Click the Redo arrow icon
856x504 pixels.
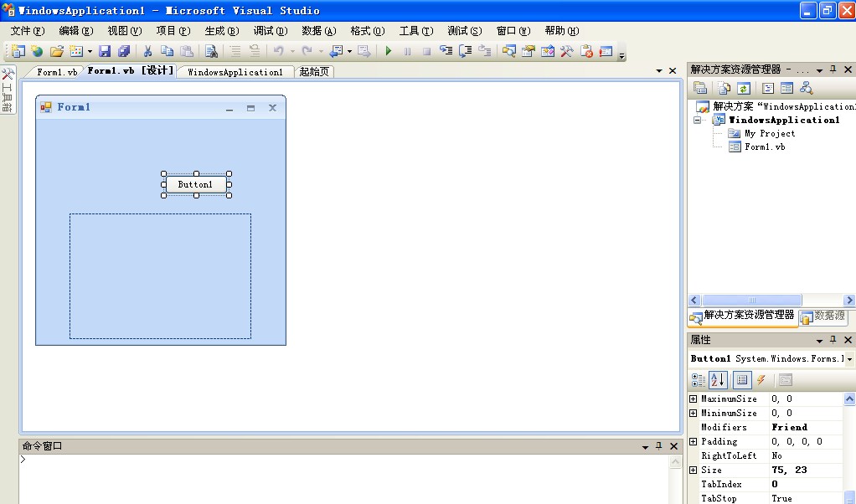(307, 51)
